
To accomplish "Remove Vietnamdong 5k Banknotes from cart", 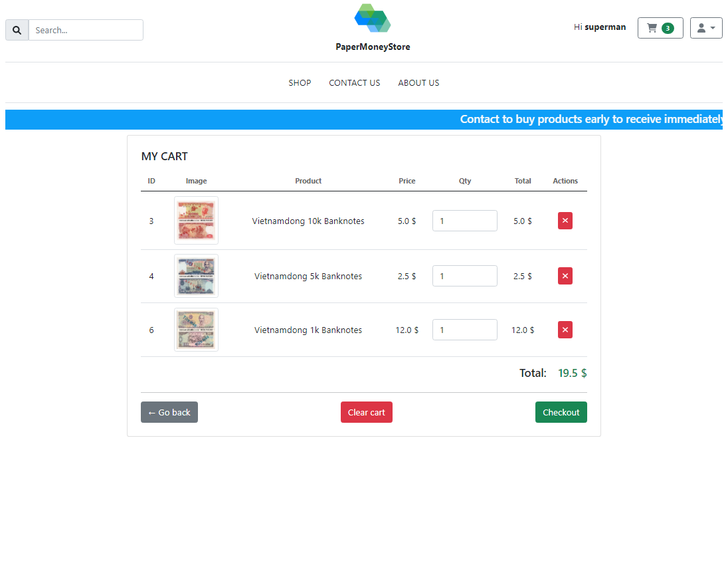I will [x=565, y=275].
